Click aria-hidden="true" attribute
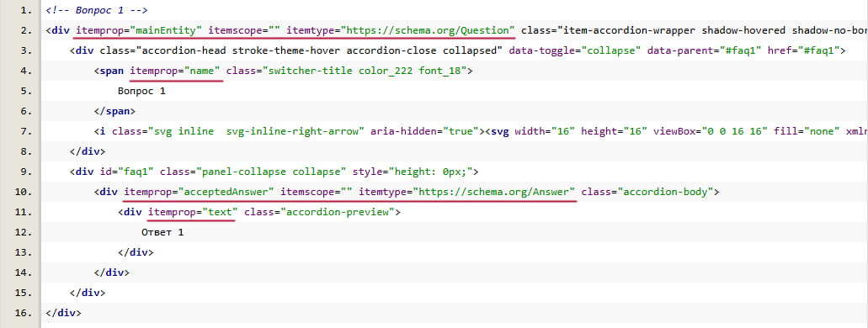868x328 pixels. coord(424,131)
